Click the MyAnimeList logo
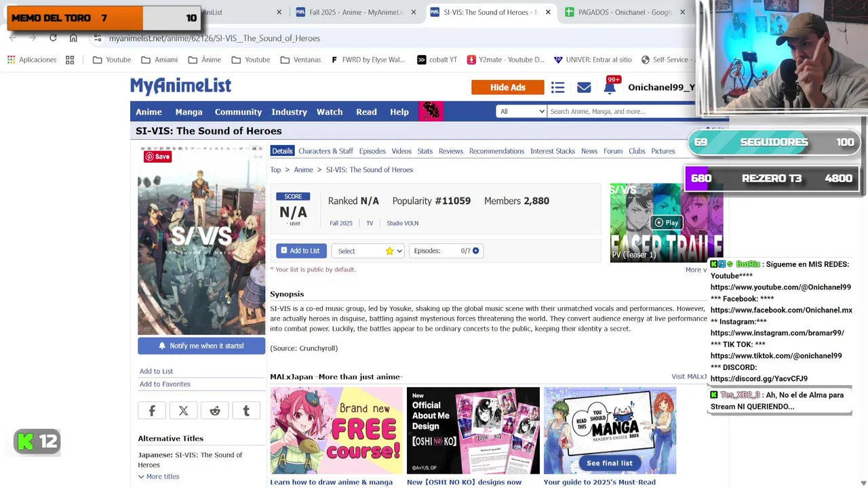The height and width of the screenshot is (488, 868). click(x=180, y=86)
